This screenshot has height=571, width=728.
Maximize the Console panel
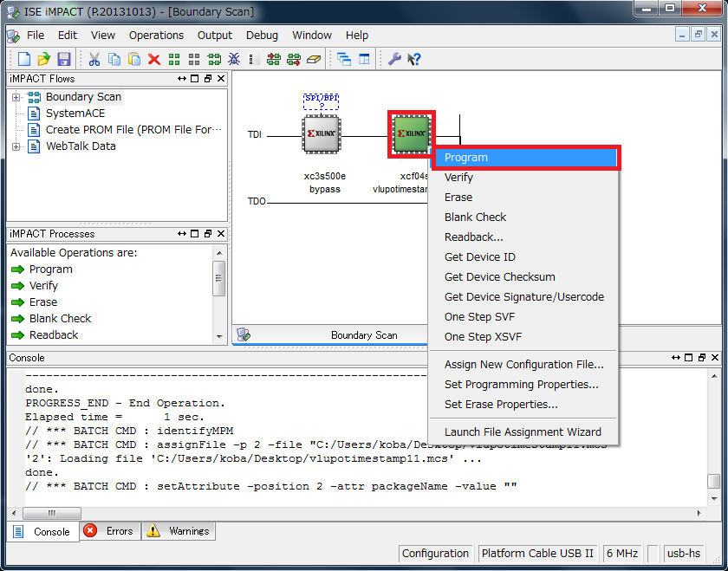689,358
